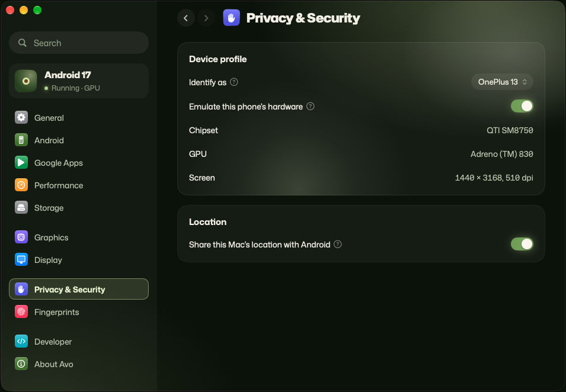
Task: Select the About Avo sidebar label
Action: click(x=54, y=364)
